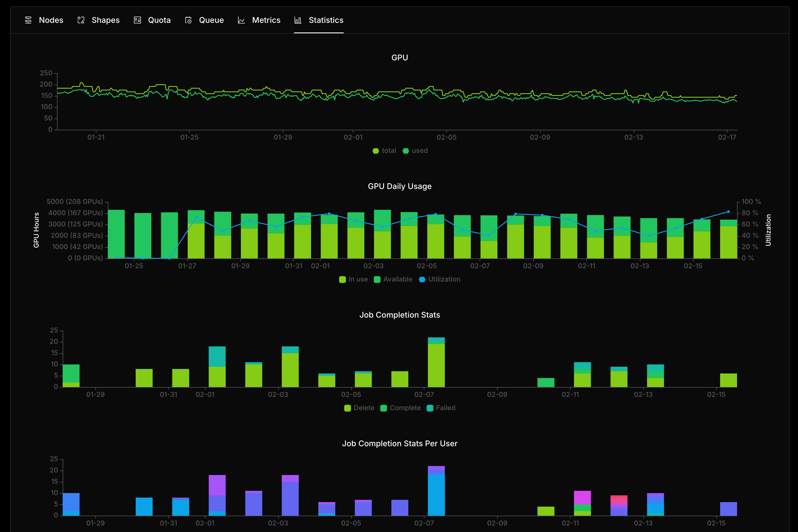Click the purple 02-01 segment in Per User chart
Viewport: 798px width, 532px height.
217,485
